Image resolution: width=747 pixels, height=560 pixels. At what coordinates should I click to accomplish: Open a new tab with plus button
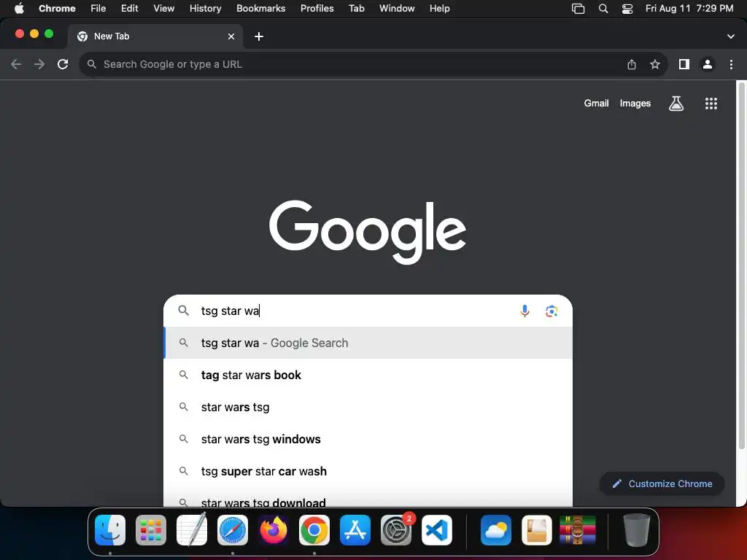point(259,36)
